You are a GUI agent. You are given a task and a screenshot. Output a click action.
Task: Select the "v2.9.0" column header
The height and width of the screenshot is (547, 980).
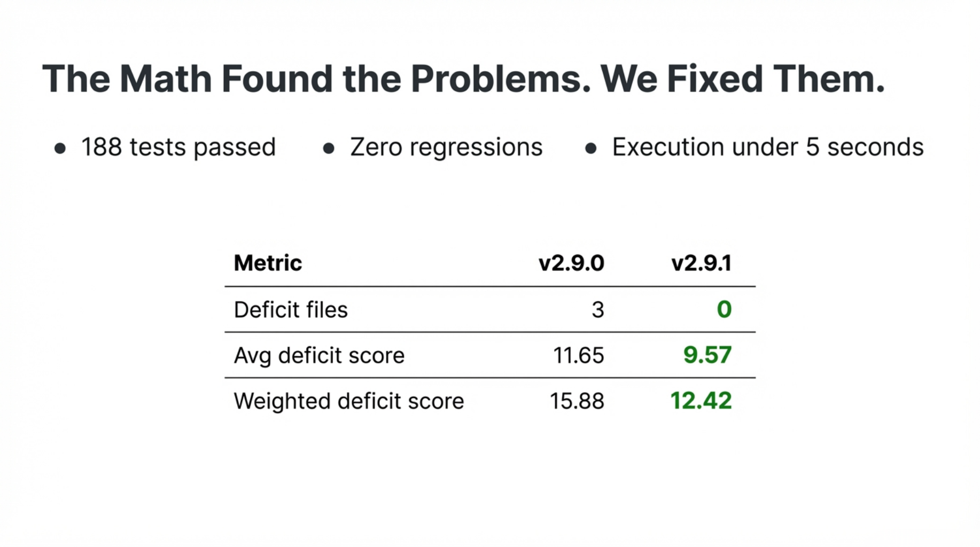click(x=571, y=263)
